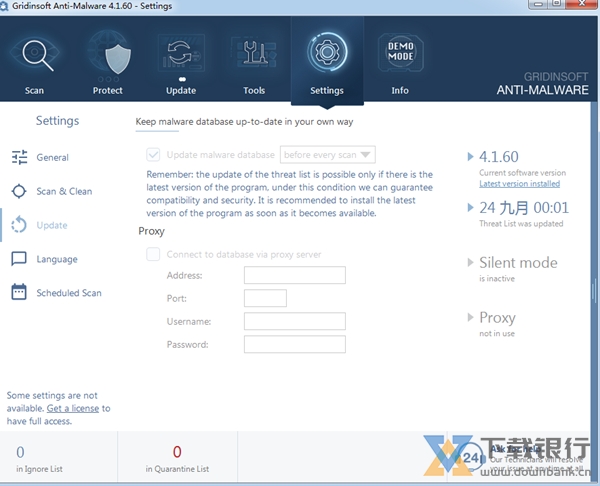Click the Get a license link
Viewport: 600px width, 486px height.
[x=73, y=408]
